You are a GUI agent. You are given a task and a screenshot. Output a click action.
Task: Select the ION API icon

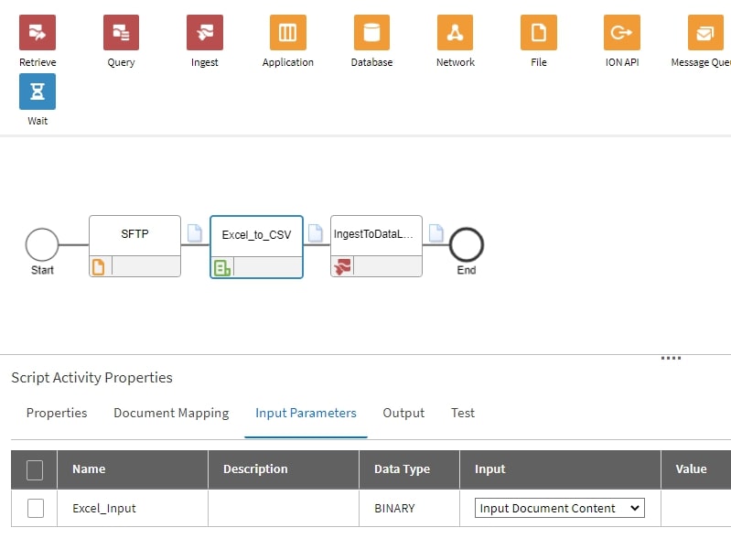click(x=622, y=32)
